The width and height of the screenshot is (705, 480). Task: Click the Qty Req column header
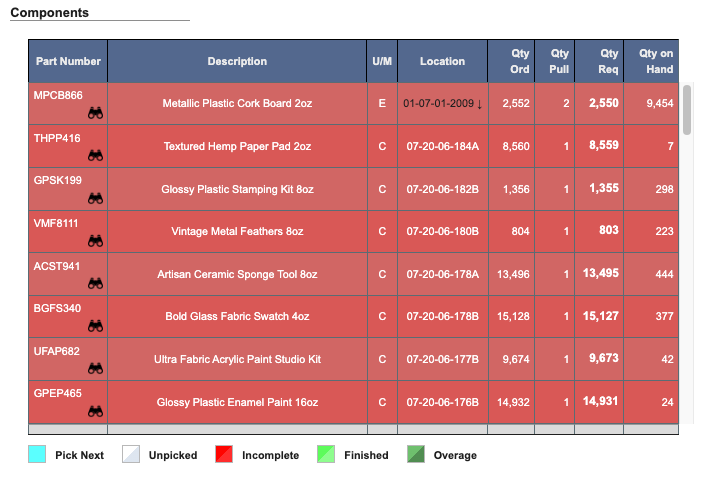599,61
